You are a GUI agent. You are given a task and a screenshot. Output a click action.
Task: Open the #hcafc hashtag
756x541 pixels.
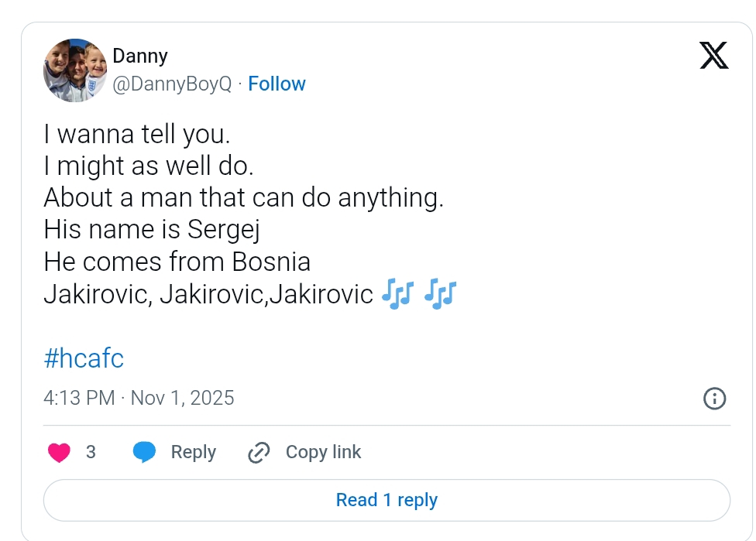84,358
